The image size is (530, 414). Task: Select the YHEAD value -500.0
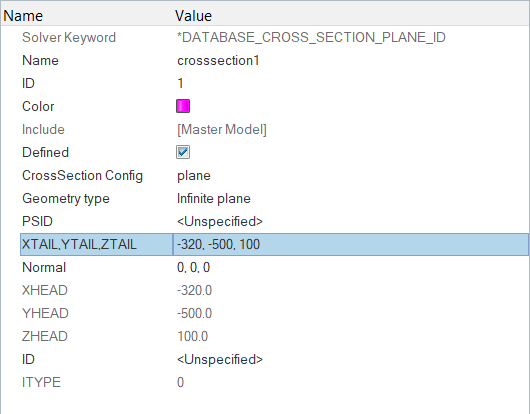click(x=194, y=313)
